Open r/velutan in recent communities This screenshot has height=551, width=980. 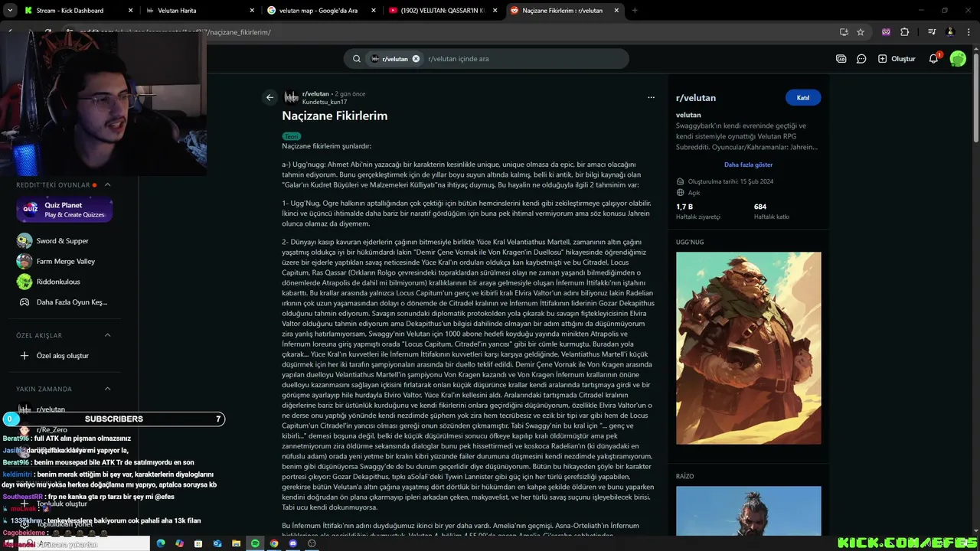point(51,409)
